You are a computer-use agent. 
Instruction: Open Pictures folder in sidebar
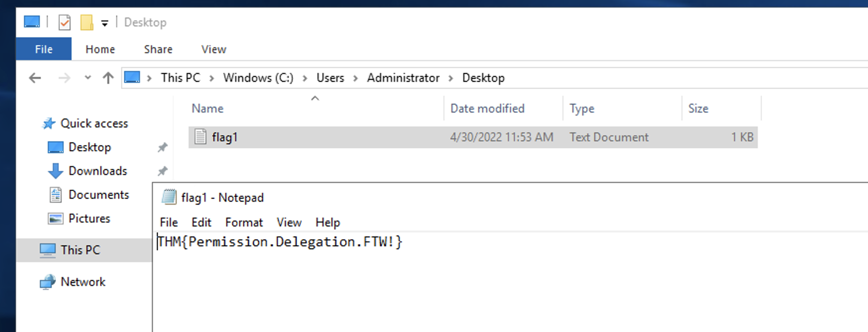coord(89,219)
